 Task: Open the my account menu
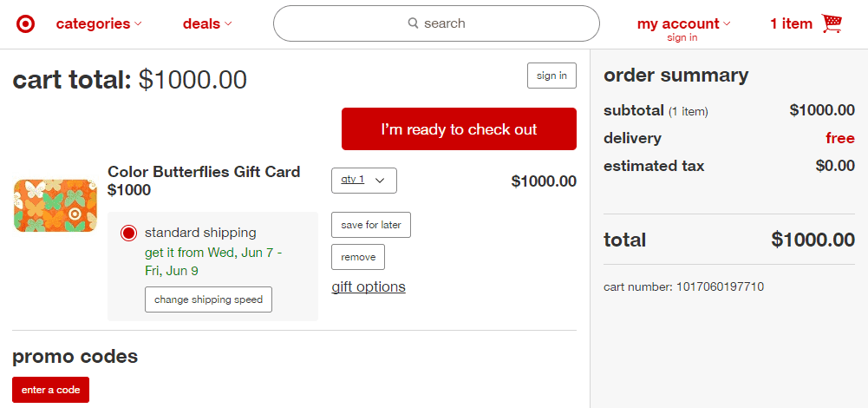point(683,23)
